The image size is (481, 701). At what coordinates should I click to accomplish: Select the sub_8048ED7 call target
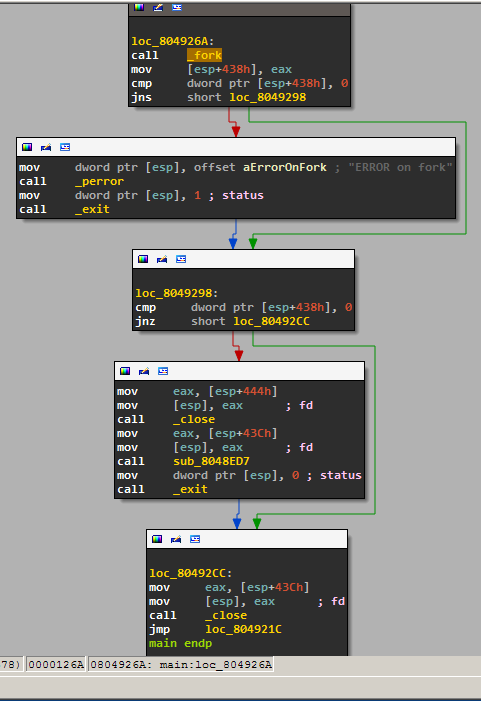tap(211, 461)
